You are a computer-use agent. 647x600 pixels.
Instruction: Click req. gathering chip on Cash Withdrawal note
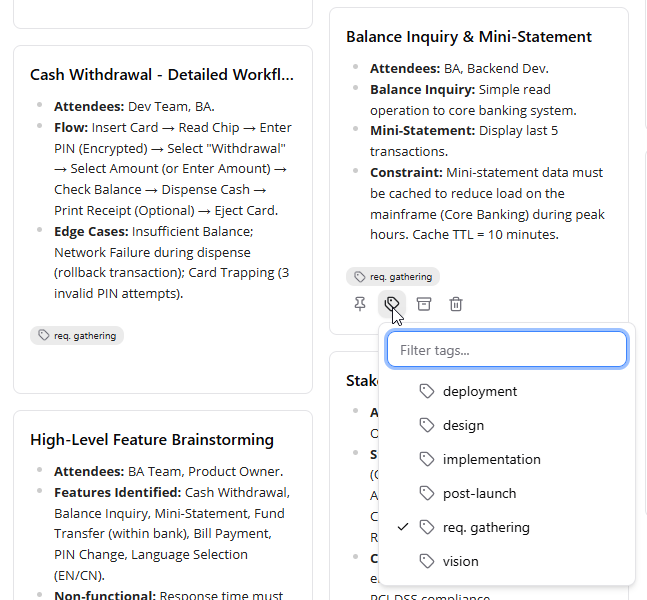point(77,335)
